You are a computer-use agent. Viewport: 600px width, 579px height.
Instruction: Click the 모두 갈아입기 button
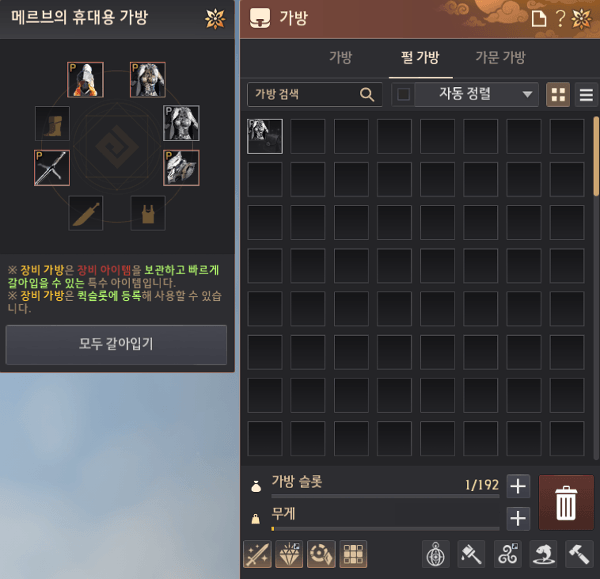[116, 344]
